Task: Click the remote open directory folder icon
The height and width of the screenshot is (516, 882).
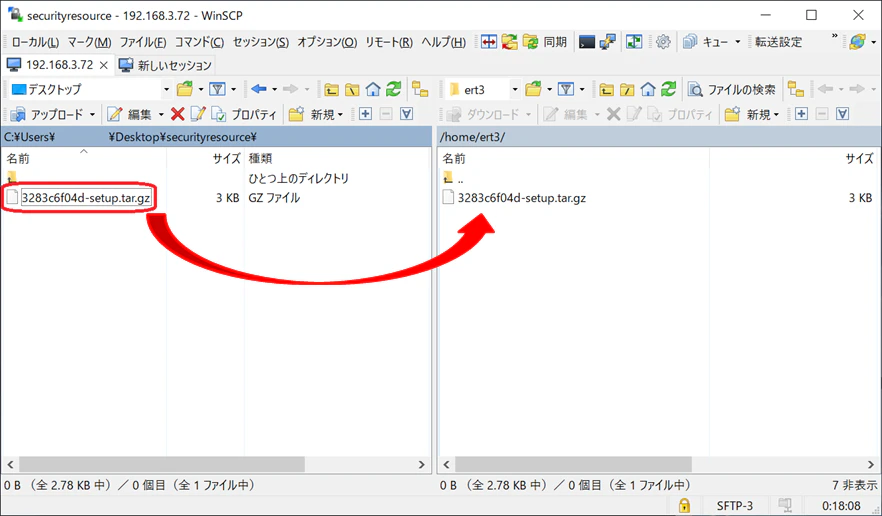Action: coord(533,89)
